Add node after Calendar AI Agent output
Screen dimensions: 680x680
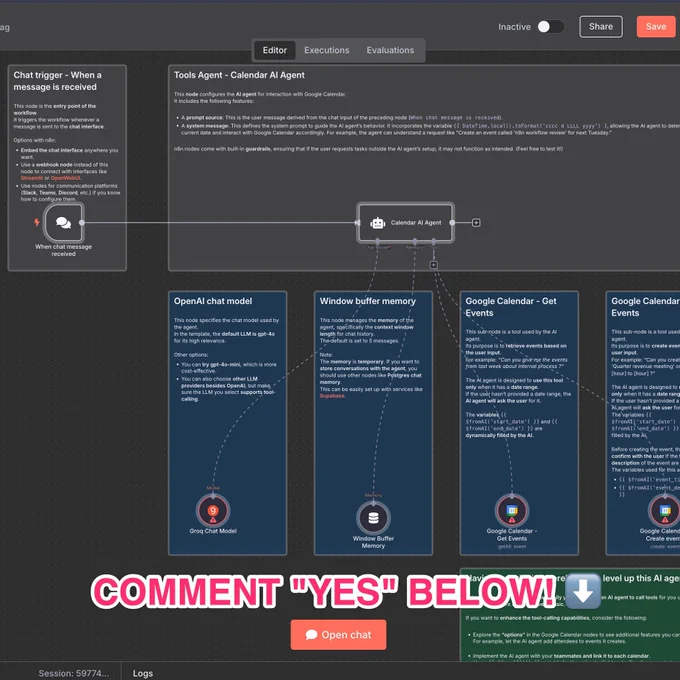[x=476, y=222]
